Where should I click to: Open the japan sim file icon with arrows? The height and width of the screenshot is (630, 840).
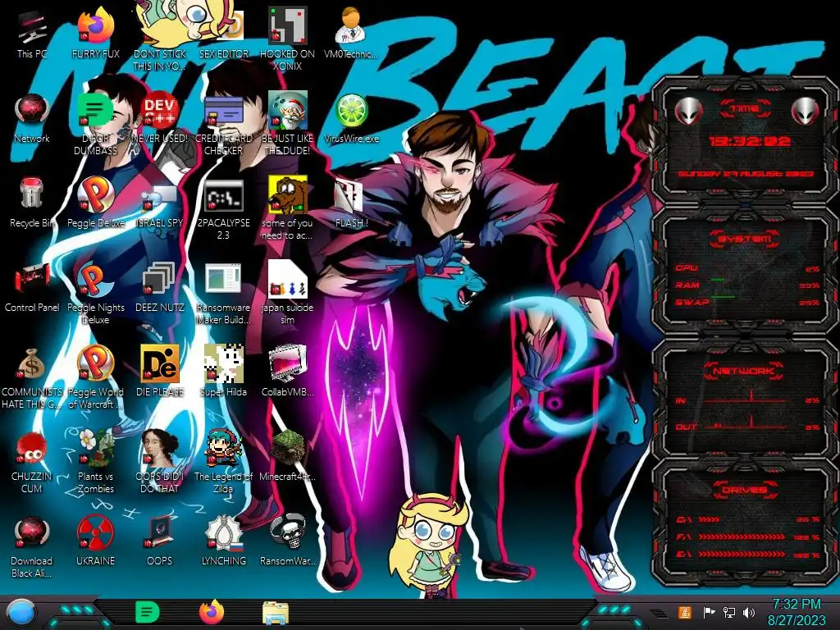287,293
